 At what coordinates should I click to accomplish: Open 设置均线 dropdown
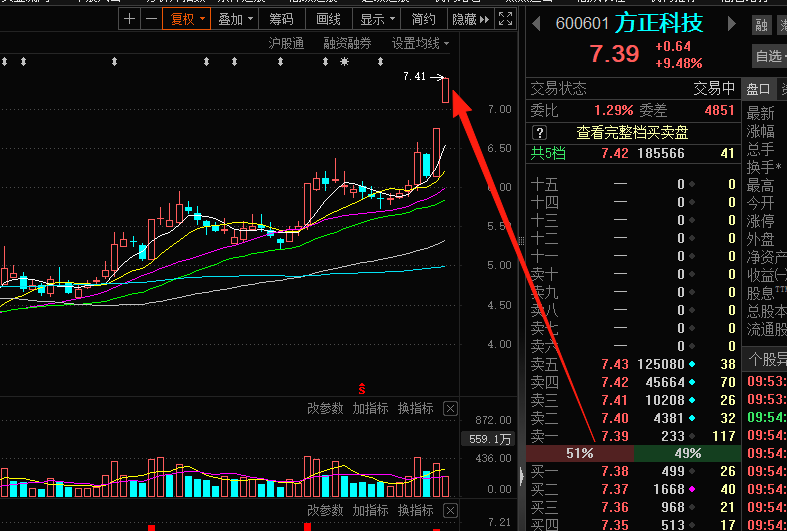point(420,44)
